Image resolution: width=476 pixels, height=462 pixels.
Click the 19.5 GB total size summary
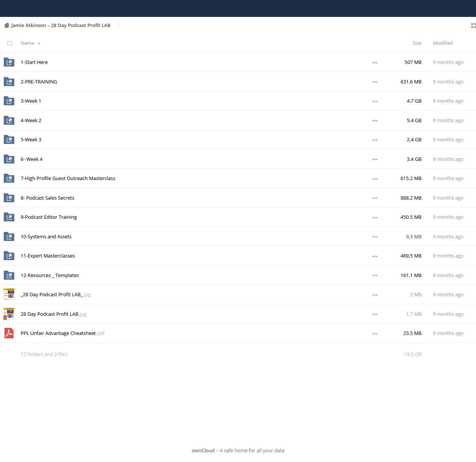tap(413, 354)
